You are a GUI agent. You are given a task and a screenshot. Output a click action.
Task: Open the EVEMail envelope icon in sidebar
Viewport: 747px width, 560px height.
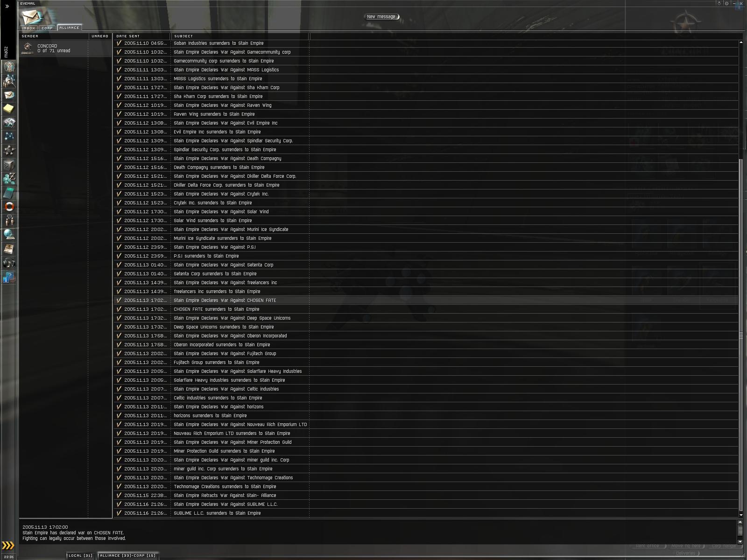coord(9,94)
